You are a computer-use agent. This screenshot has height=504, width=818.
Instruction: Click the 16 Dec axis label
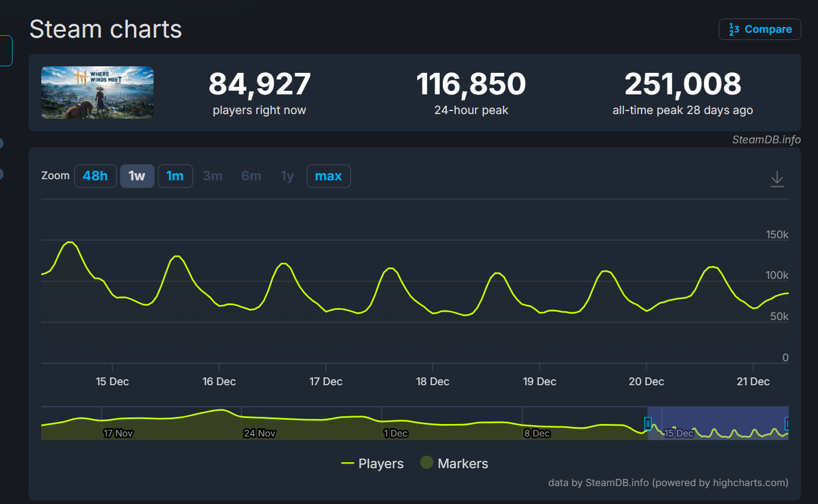(219, 382)
